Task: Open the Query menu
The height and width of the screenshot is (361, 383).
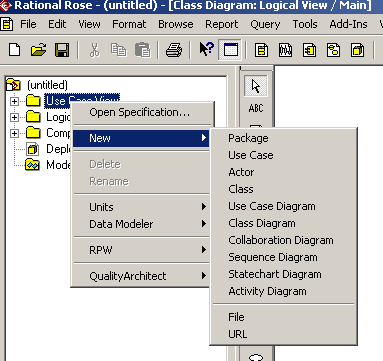Action: [265, 24]
